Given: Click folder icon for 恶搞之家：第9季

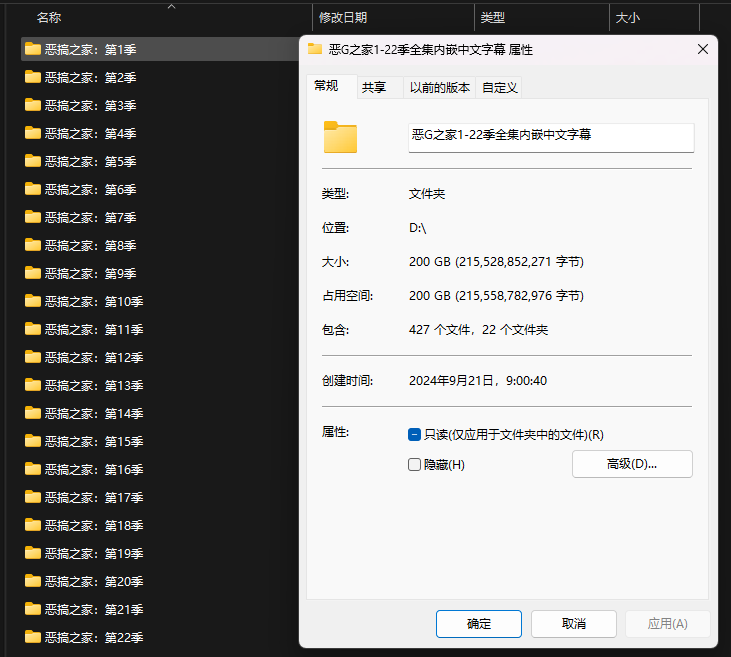Looking at the screenshot, I should coord(33,273).
